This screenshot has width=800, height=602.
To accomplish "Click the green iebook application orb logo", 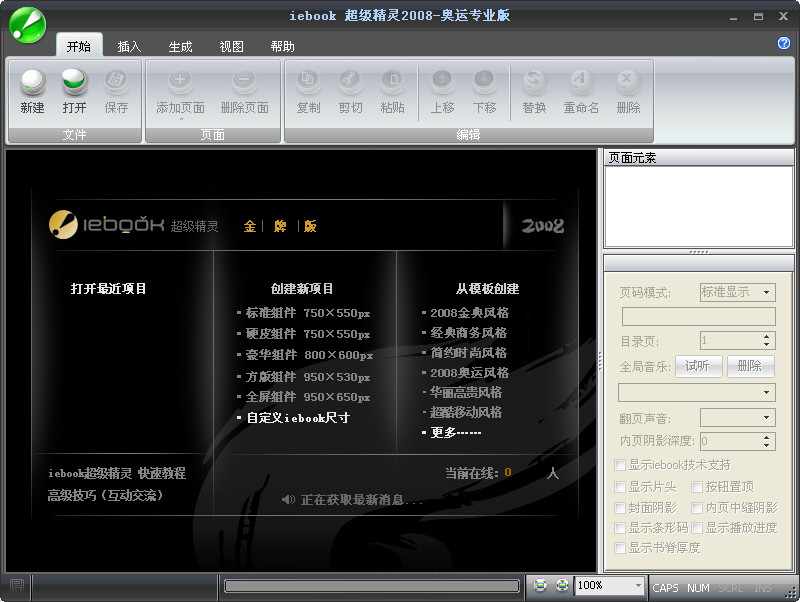I will tap(28, 26).
